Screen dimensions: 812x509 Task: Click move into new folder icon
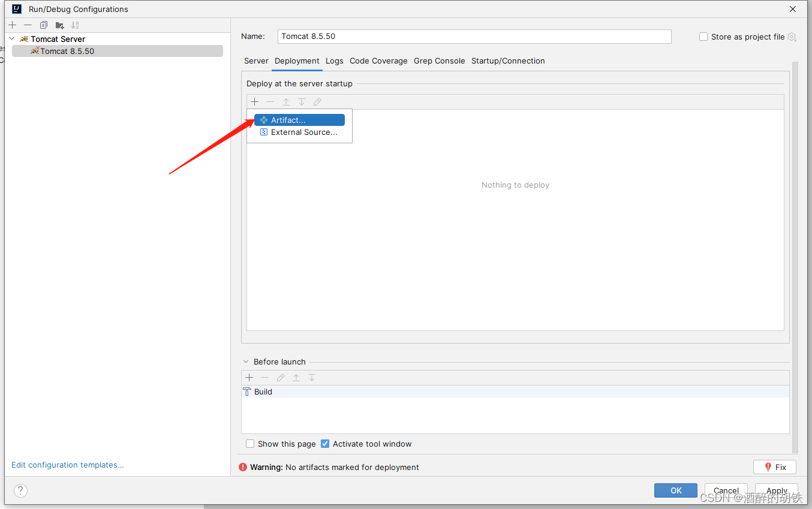59,25
